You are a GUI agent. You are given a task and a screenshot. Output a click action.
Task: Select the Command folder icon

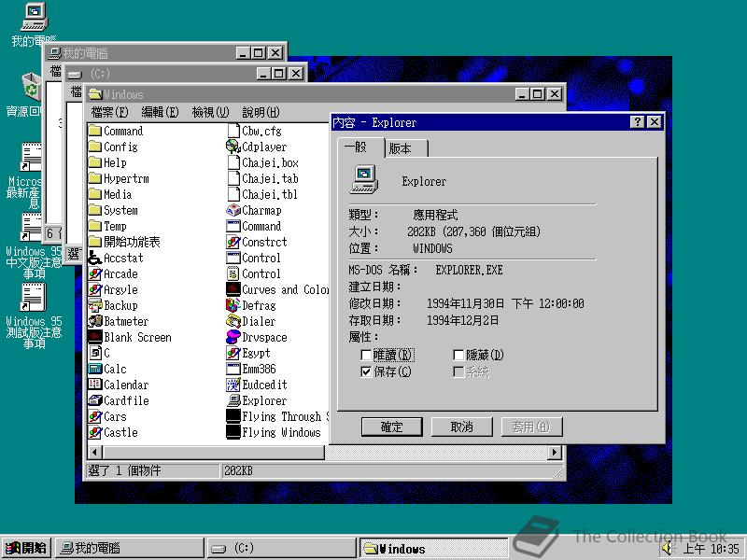point(95,131)
